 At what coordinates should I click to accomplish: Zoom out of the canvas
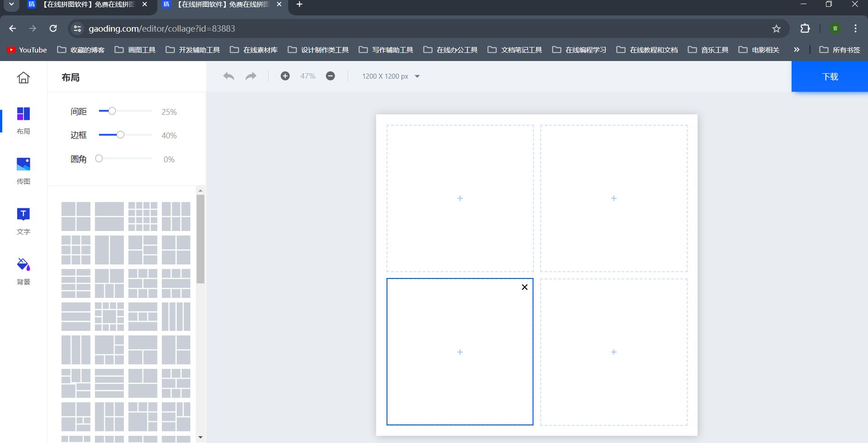330,76
